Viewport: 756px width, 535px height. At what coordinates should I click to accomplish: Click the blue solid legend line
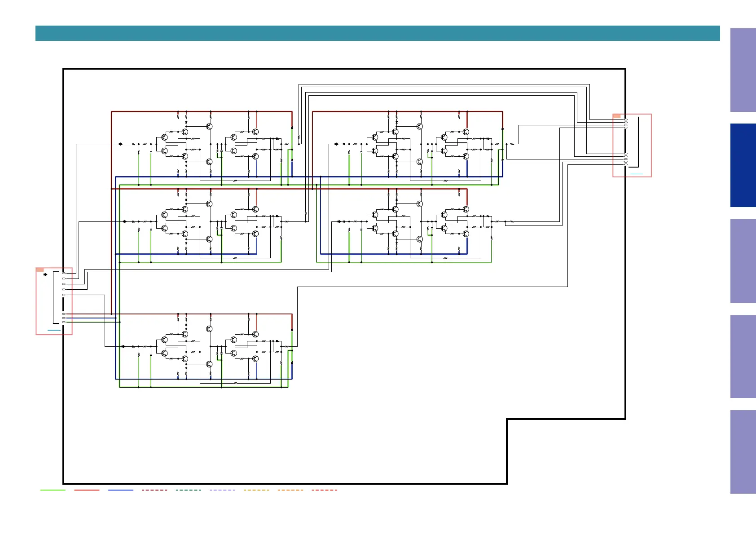121,490
